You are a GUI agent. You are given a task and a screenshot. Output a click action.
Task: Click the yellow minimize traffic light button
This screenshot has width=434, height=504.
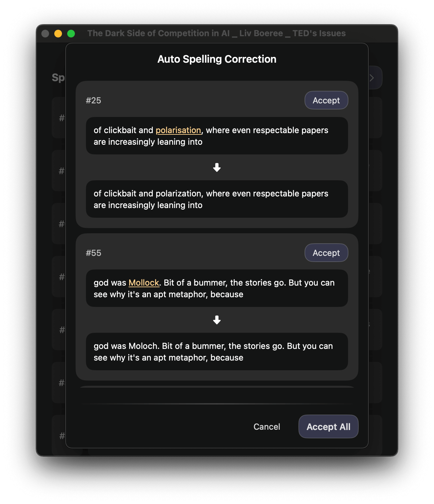(x=58, y=33)
